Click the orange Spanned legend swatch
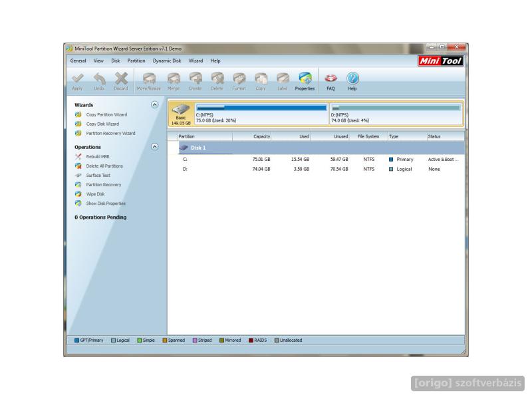532x399 pixels. click(x=165, y=340)
